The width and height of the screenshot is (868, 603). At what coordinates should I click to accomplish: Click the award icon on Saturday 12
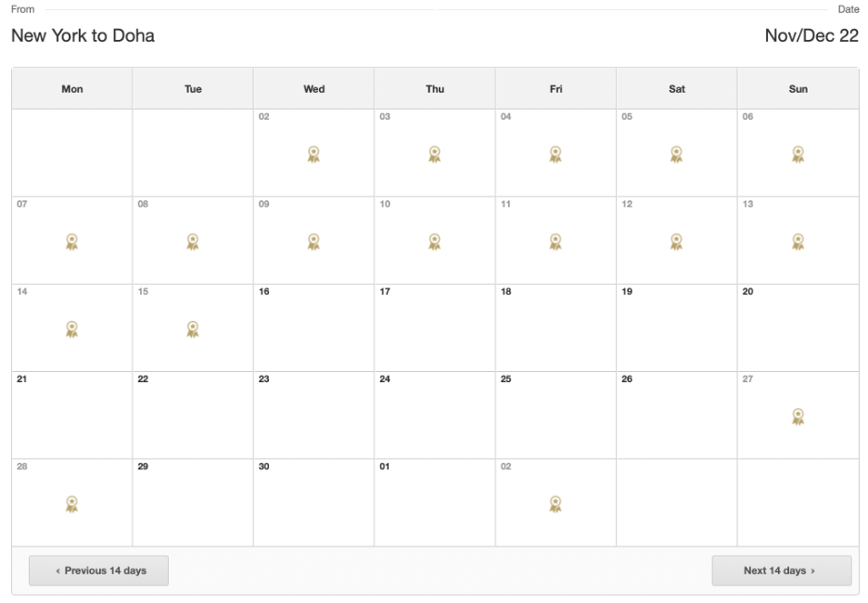click(676, 242)
